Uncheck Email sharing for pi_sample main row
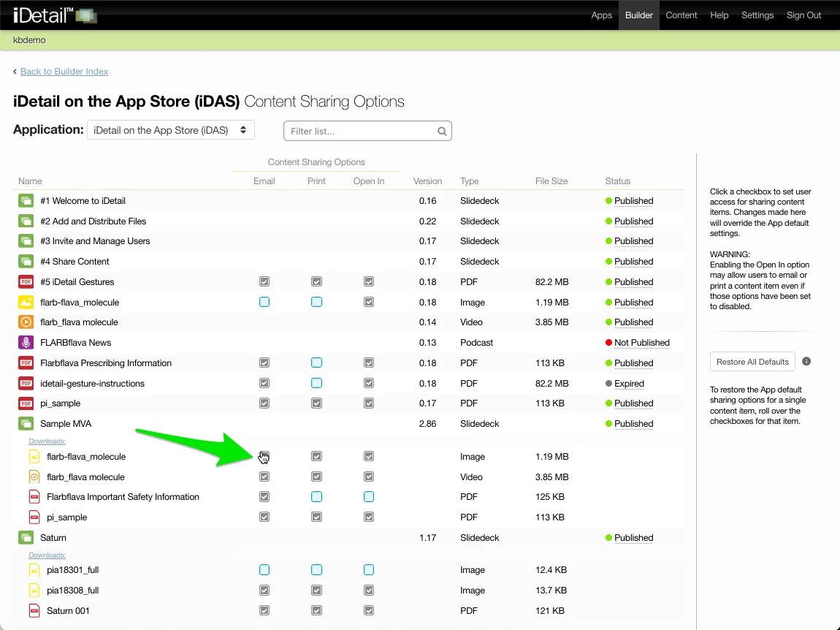Screen dimensions: 840x630 click(x=264, y=403)
